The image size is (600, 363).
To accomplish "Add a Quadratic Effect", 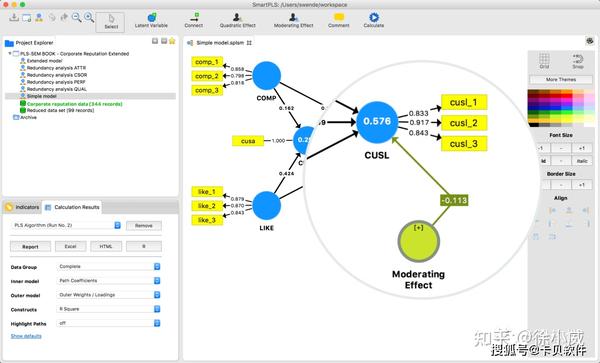I will coord(238,20).
